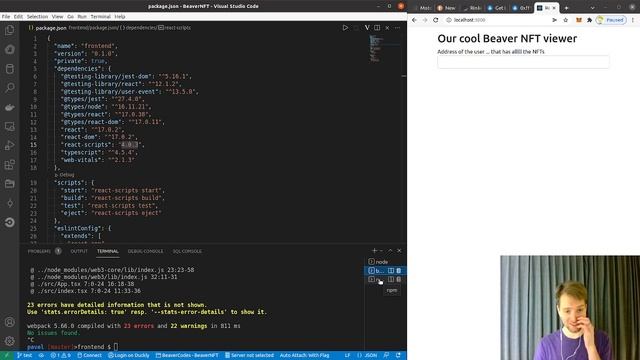640x360 pixels.
Task: Open the browser three-dot menu
Action: [x=633, y=20]
